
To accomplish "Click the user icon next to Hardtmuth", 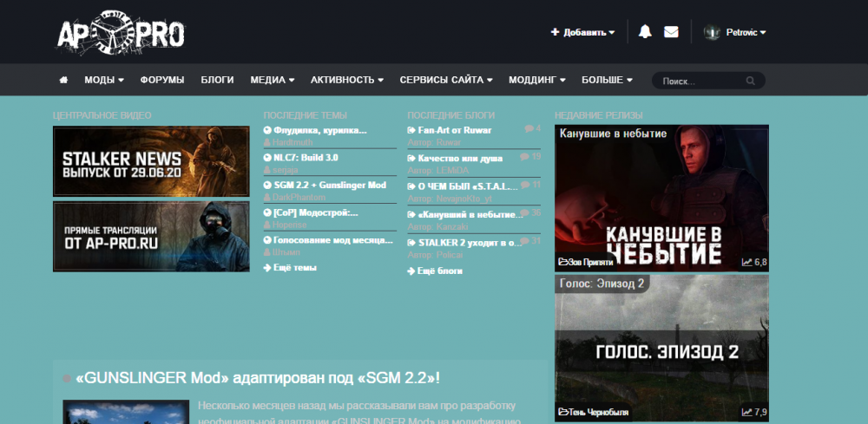I will [x=267, y=142].
